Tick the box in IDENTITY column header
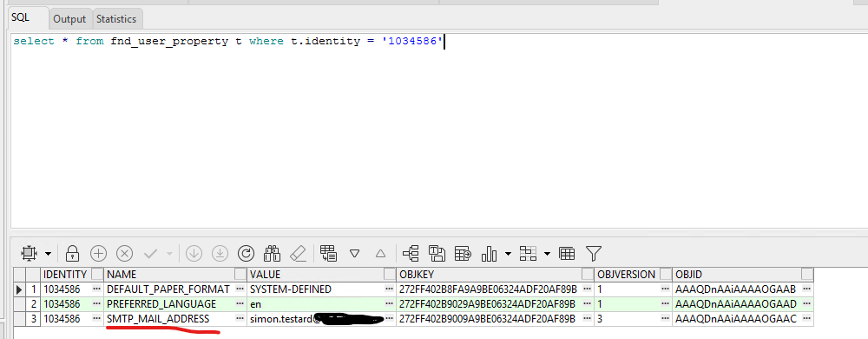The image size is (868, 339). pos(97,274)
